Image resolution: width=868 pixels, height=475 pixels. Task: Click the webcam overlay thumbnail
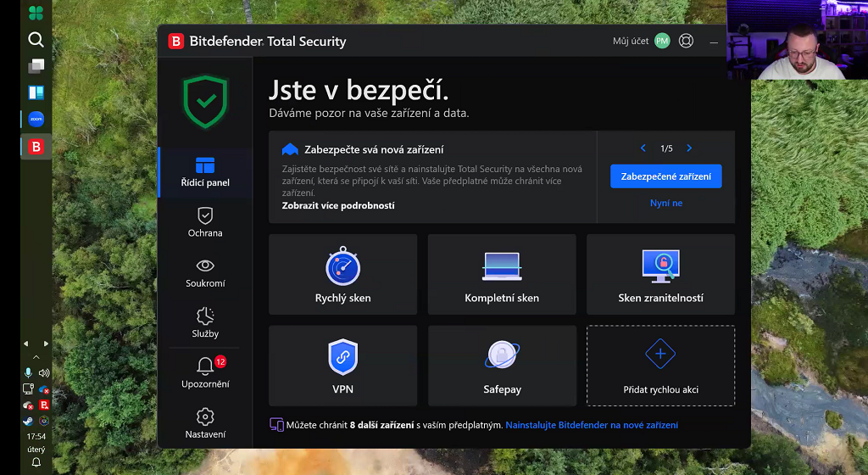tap(797, 40)
